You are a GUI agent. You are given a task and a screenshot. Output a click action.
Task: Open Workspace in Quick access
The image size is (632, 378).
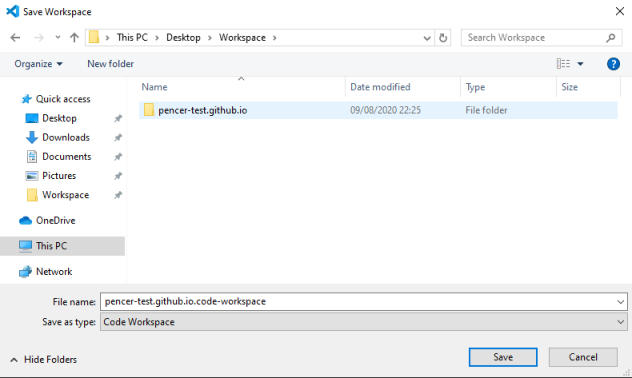(x=66, y=195)
